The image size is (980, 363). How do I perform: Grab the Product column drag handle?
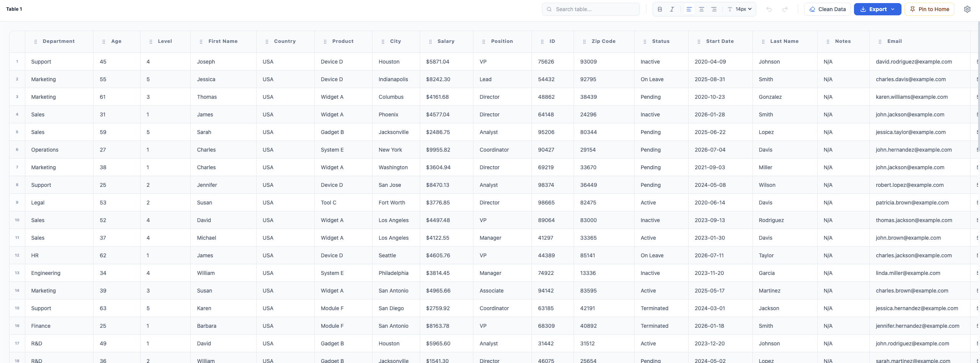(325, 42)
